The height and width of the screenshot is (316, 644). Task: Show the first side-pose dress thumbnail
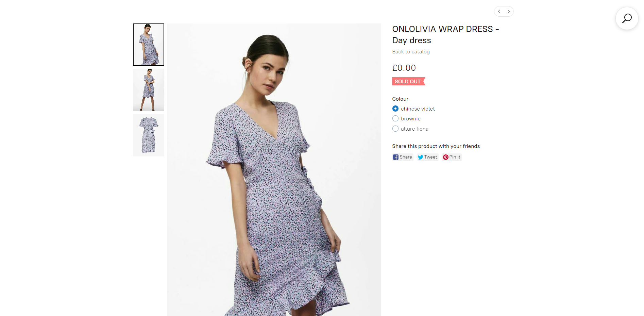tap(149, 45)
